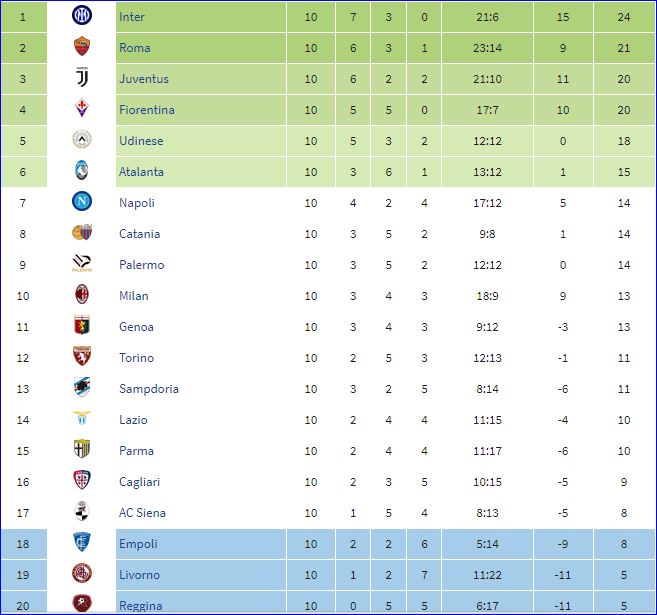Click the Parma club crest

click(x=82, y=450)
